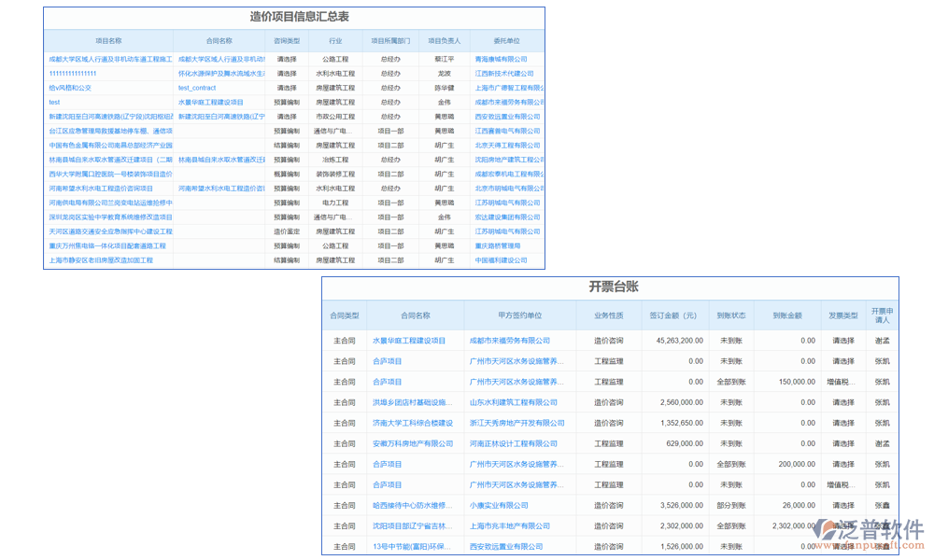Open the test_contract contract link

tap(197, 88)
